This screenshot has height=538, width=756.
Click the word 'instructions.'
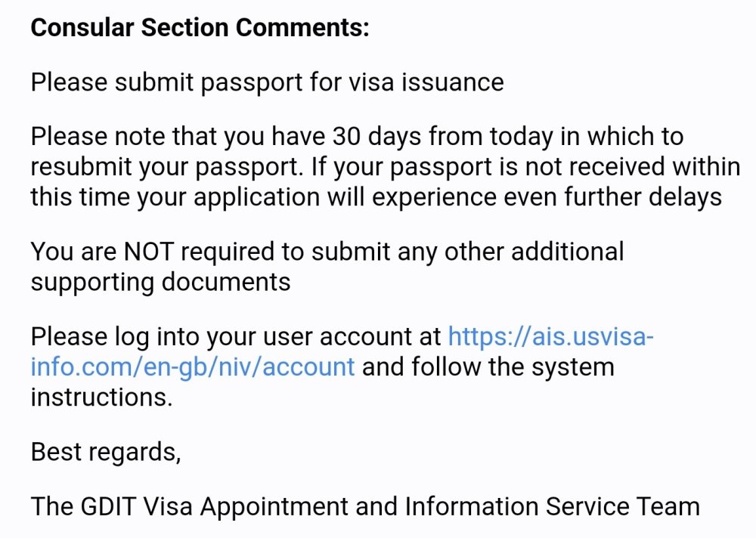click(x=102, y=397)
